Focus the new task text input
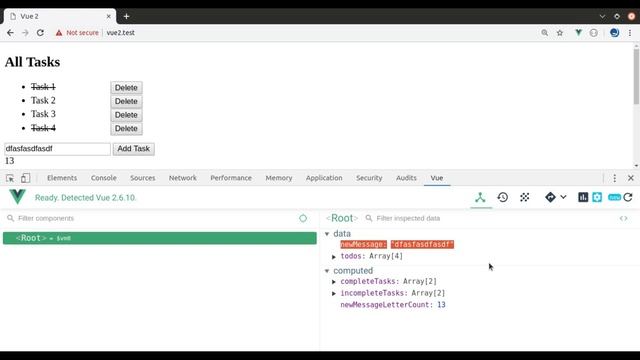 click(57, 149)
